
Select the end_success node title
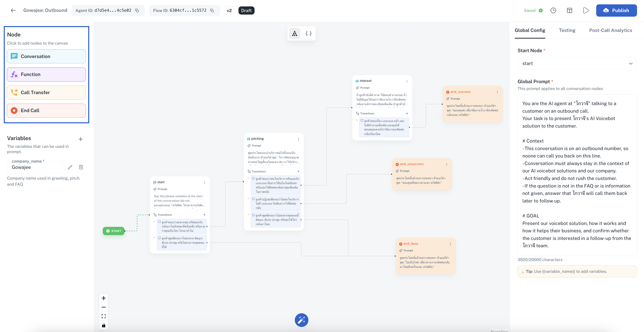461,92
